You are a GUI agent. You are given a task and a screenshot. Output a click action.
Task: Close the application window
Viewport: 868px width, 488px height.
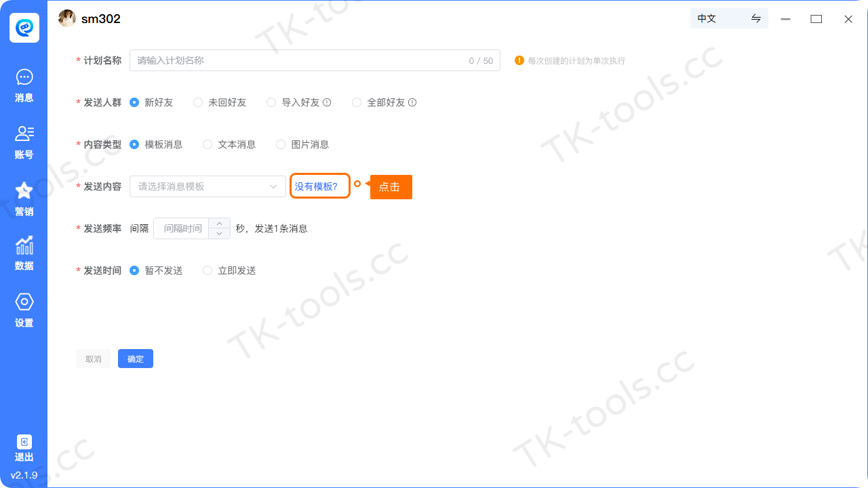tap(848, 19)
